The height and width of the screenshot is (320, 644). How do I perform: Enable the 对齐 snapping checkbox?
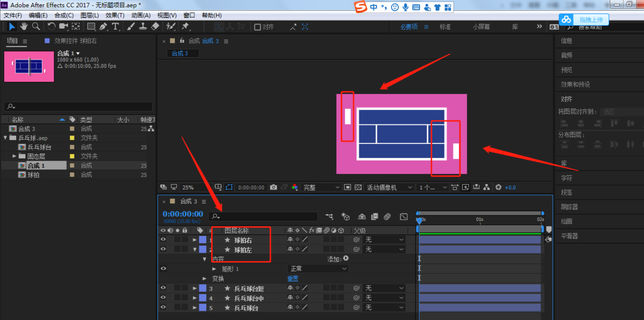[x=258, y=27]
